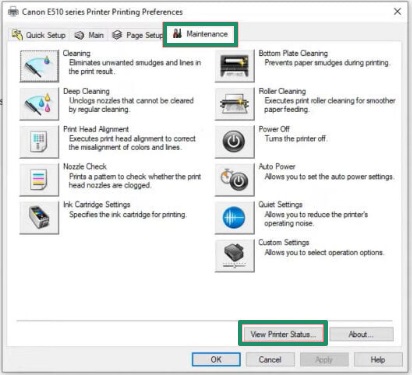Open Auto Power settings icon

pos(235,180)
